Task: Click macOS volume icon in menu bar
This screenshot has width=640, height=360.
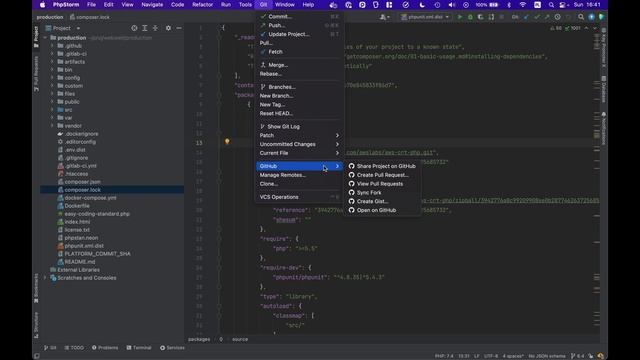Action: click(451, 5)
